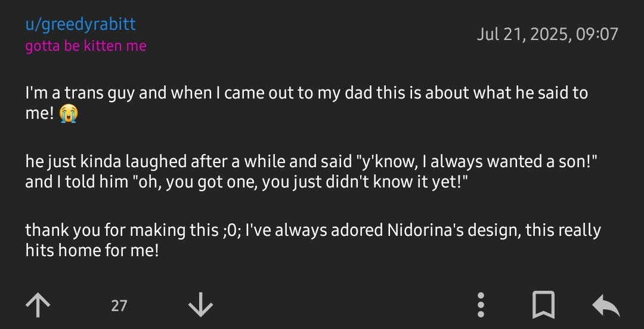The height and width of the screenshot is (329, 644).
Task: Save the comment using the bookmark icon
Action: tap(543, 305)
